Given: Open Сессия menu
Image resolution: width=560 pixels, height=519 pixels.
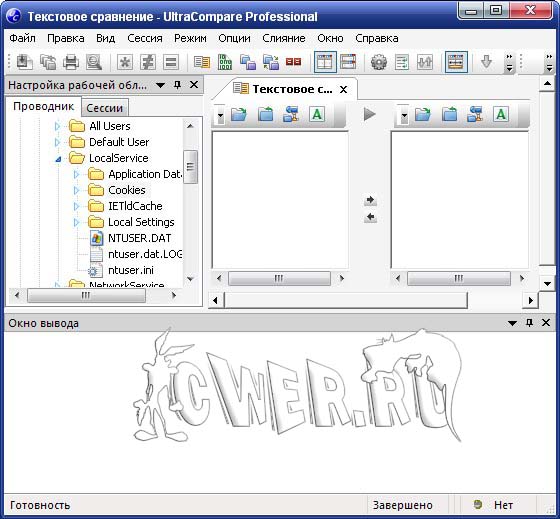Looking at the screenshot, I should 145,38.
